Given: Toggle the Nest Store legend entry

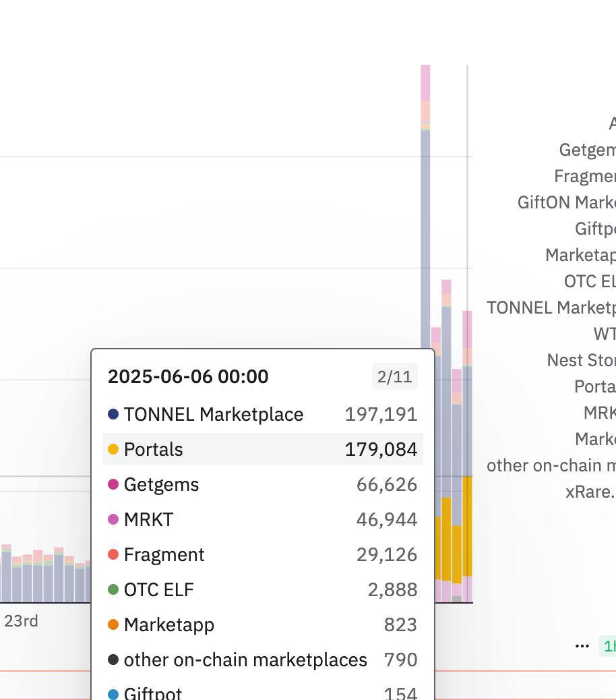Looking at the screenshot, I should click(x=581, y=360).
